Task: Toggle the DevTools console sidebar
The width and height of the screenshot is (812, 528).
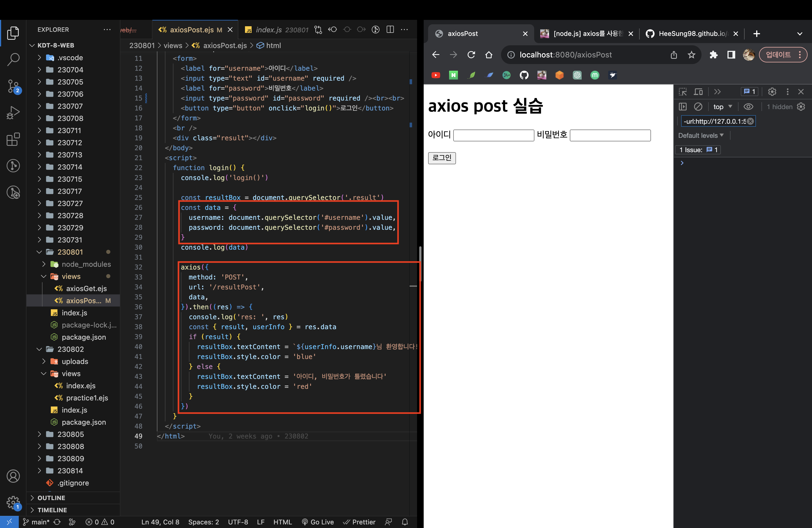Action: tap(683, 107)
